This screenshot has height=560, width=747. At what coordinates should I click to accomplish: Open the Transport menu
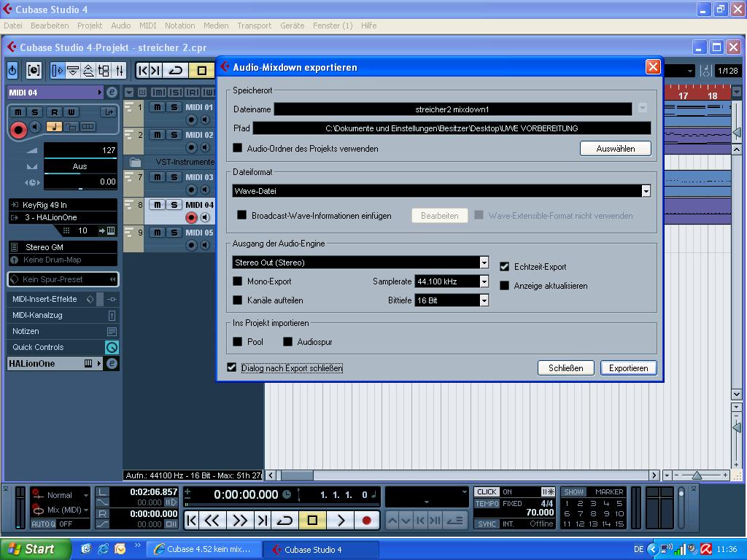coord(255,26)
